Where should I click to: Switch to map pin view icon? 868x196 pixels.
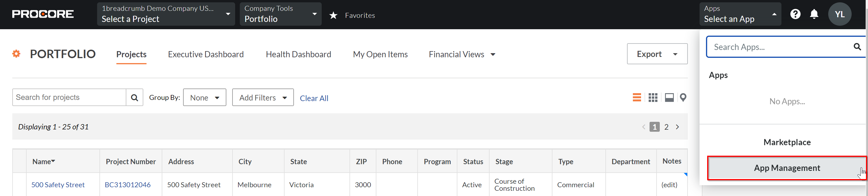(x=683, y=98)
